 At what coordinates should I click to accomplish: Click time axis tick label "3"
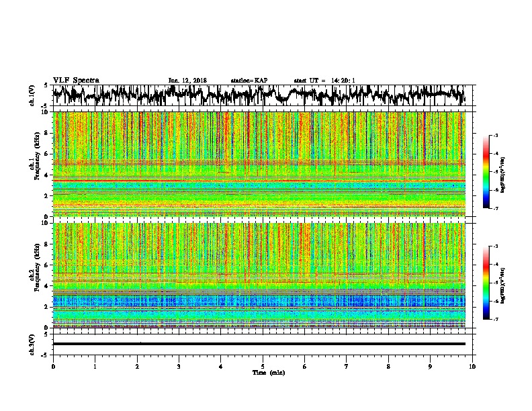(x=179, y=367)
